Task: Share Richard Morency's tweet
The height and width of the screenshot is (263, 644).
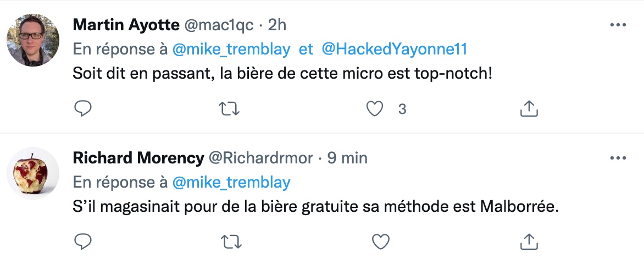Action: point(529,242)
